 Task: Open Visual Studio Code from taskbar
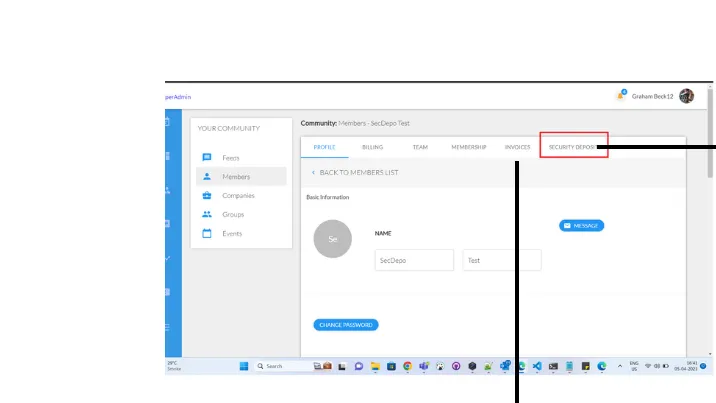pos(537,366)
